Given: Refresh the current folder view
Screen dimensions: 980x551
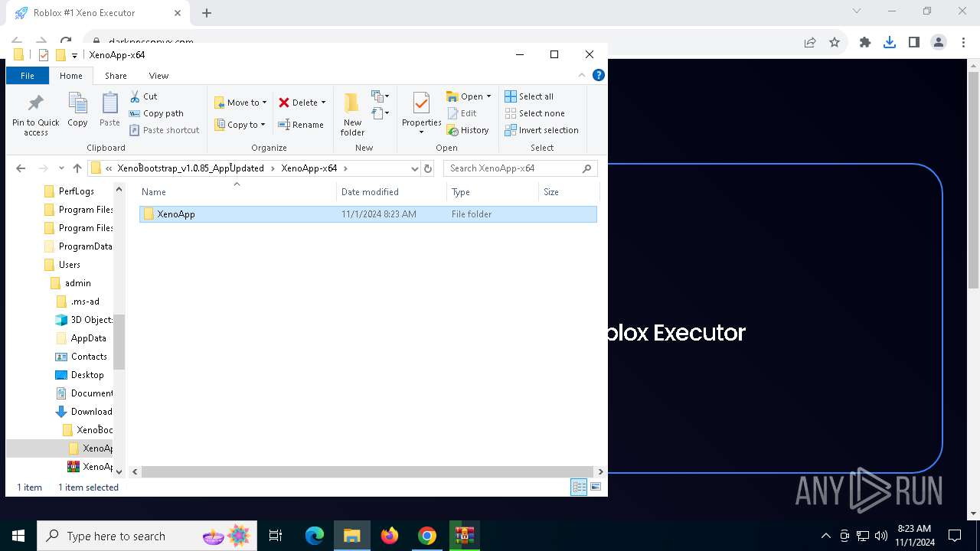Looking at the screenshot, I should click(428, 168).
